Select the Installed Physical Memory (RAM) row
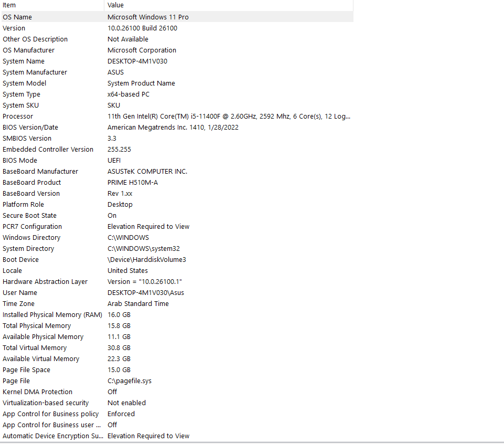This screenshot has height=444, width=504. tap(177, 315)
